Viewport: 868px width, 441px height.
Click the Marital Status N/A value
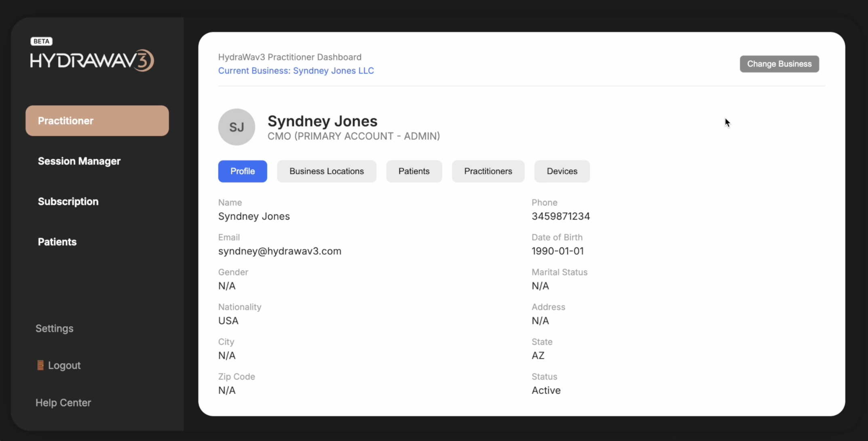(540, 286)
